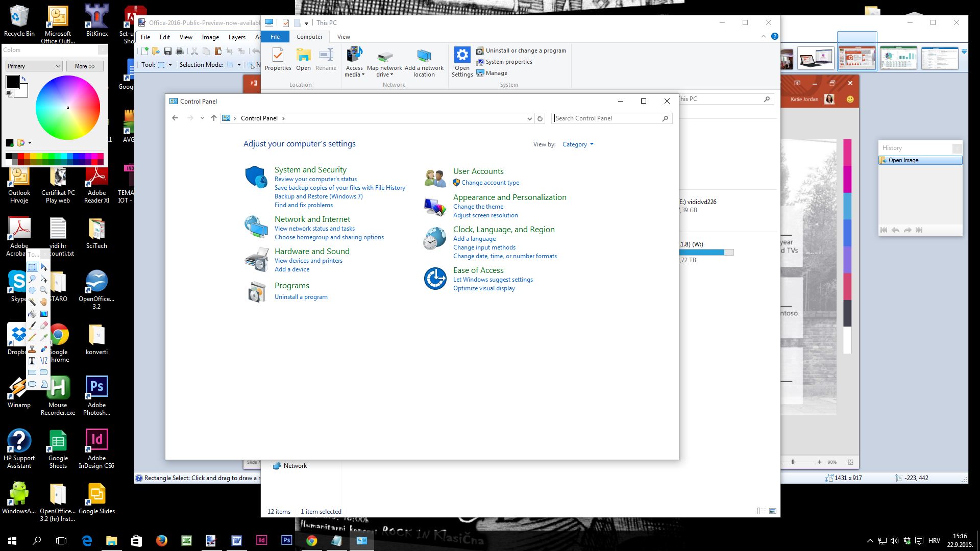The width and height of the screenshot is (980, 551).
Task: Swap primary and secondary colors arrow
Action: pyautogui.click(x=23, y=79)
